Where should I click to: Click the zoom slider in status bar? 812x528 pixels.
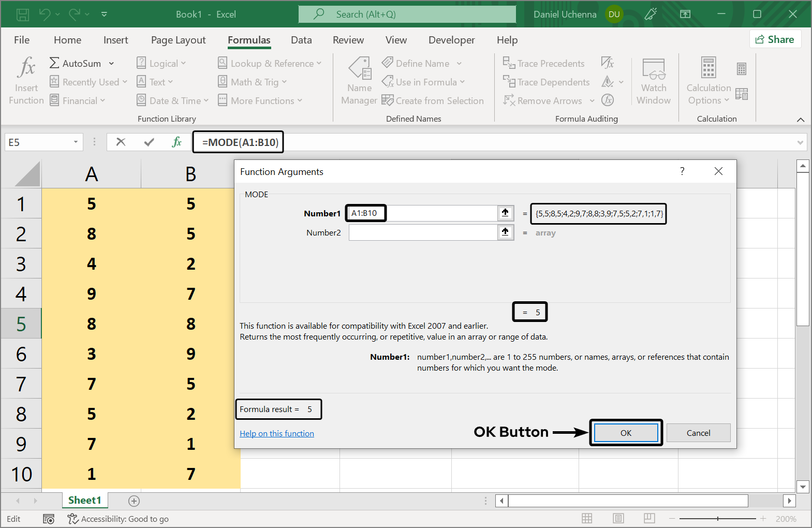coord(717,518)
